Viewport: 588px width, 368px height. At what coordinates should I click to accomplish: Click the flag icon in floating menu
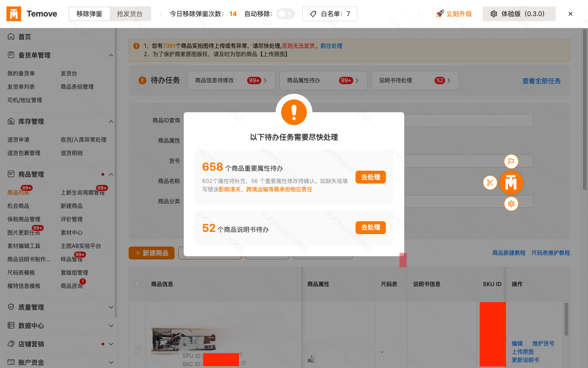pyautogui.click(x=511, y=161)
